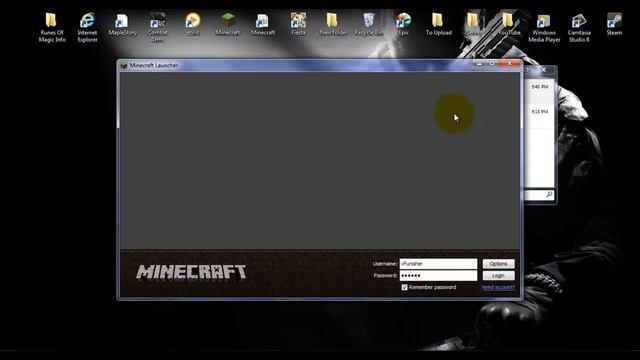Open the Runes Of Magic Info folder
The width and height of the screenshot is (640, 360).
point(51,27)
